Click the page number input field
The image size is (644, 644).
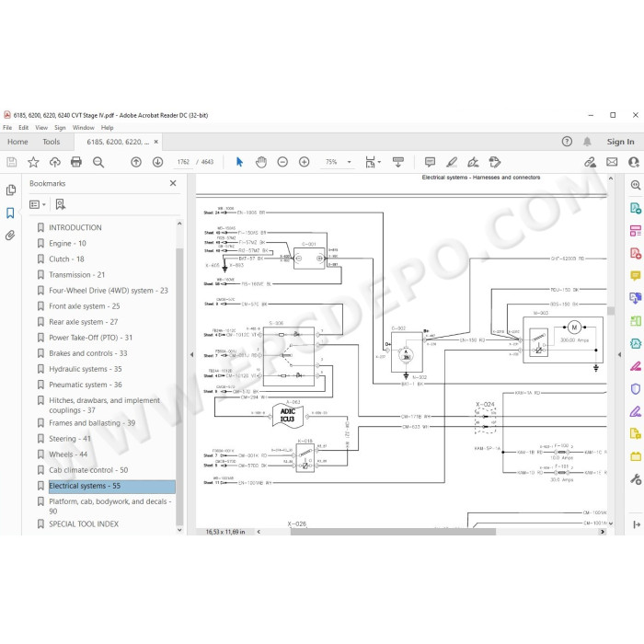183,162
